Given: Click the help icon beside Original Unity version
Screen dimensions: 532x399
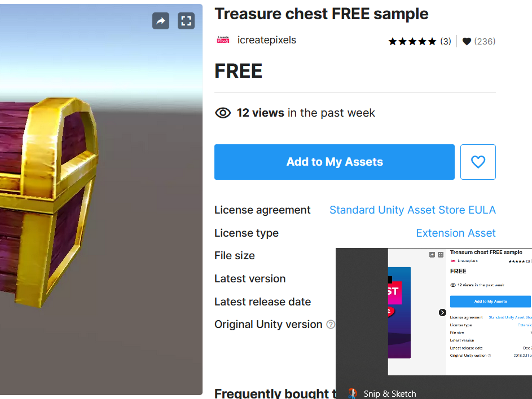Looking at the screenshot, I should click(x=331, y=325).
